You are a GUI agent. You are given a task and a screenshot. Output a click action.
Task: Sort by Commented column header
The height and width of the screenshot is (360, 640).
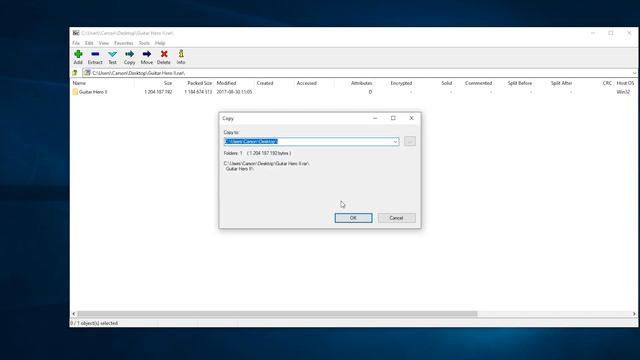click(x=478, y=83)
